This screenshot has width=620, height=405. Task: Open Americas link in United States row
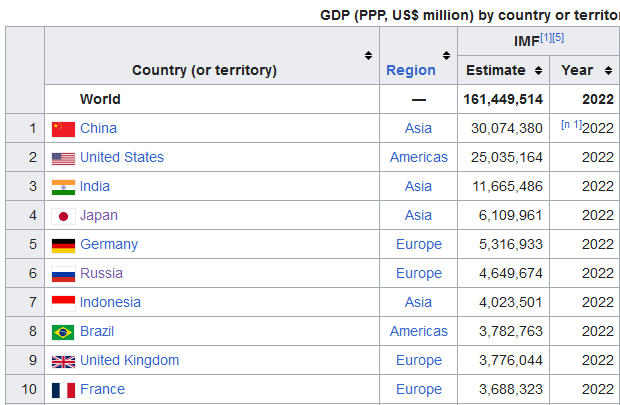coord(419,157)
